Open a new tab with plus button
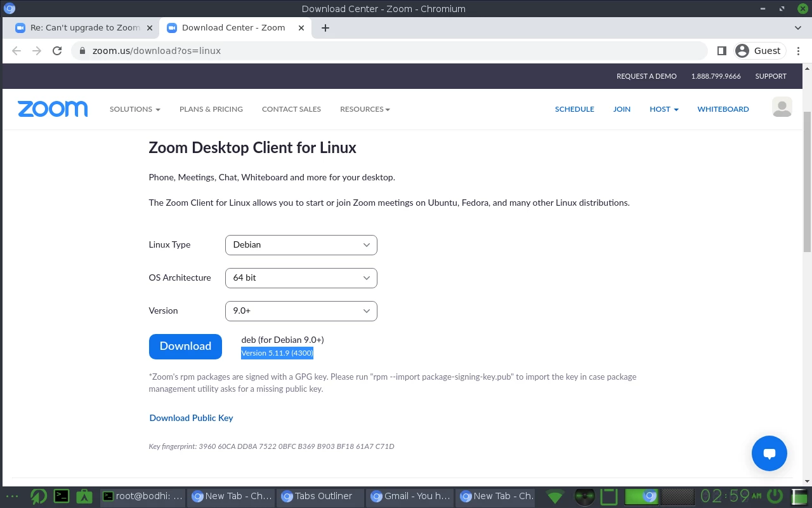This screenshot has width=812, height=508. pos(325,28)
